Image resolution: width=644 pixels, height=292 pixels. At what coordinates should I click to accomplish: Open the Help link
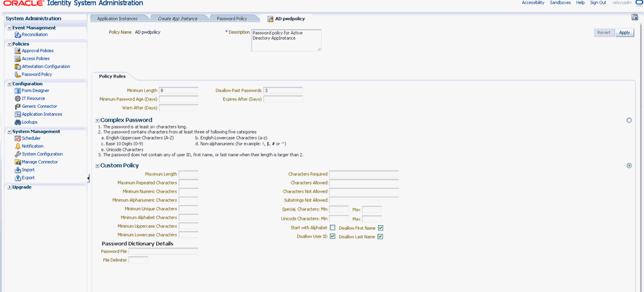580,3
